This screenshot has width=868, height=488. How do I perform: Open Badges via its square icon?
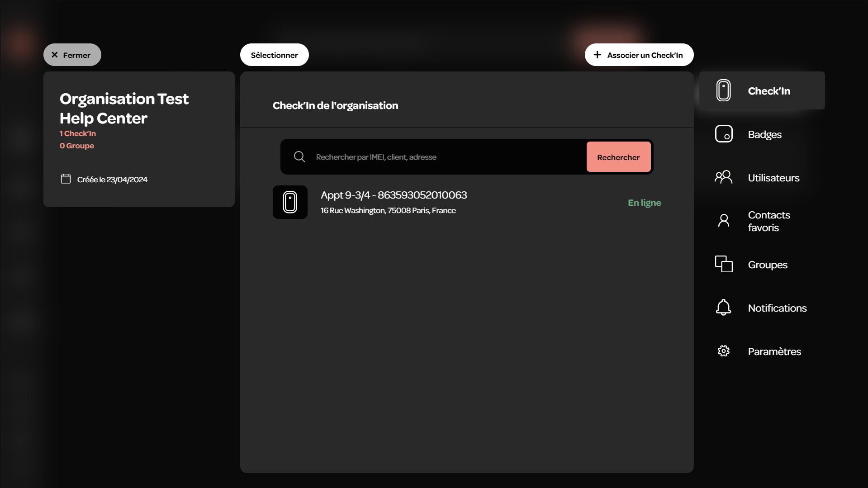click(724, 134)
